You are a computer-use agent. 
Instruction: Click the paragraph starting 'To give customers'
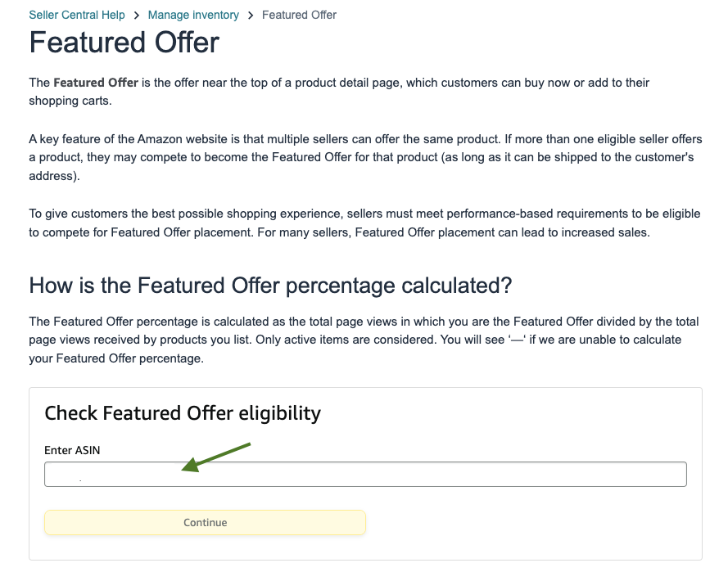pos(365,223)
